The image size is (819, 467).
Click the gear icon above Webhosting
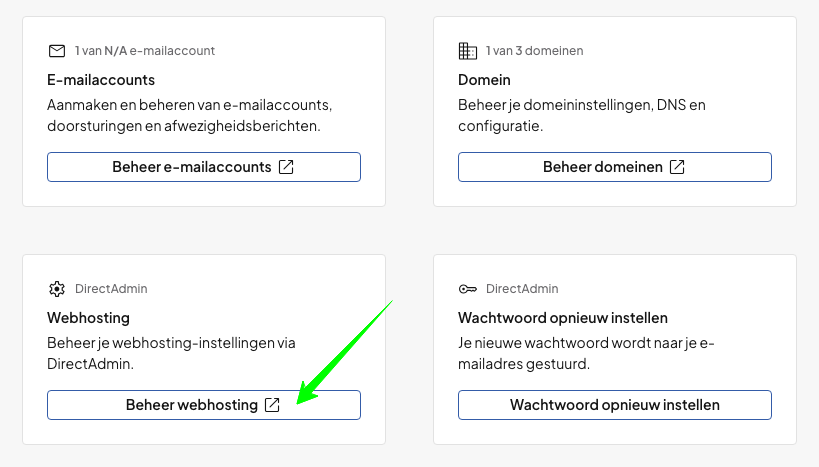[x=56, y=289]
